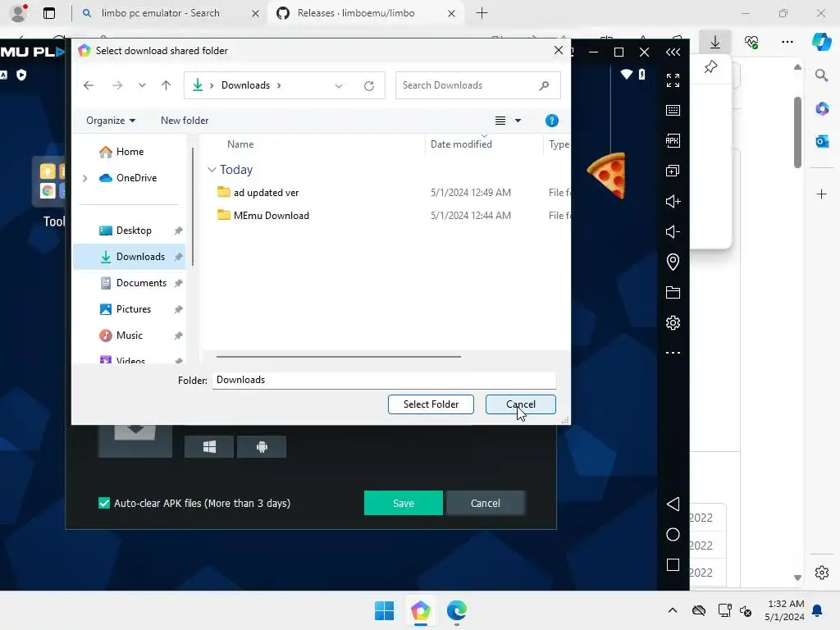Image resolution: width=840 pixels, height=630 pixels.
Task: Click Edge icon in taskbar
Action: pyautogui.click(x=456, y=610)
